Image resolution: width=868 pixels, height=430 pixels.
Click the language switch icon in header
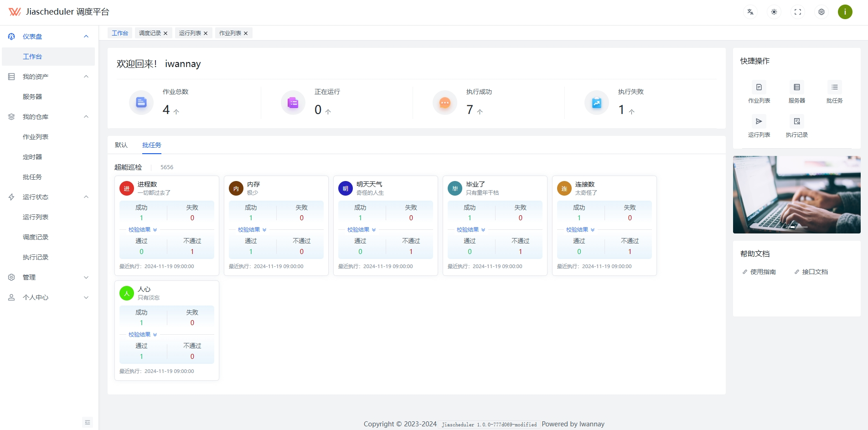(x=750, y=12)
